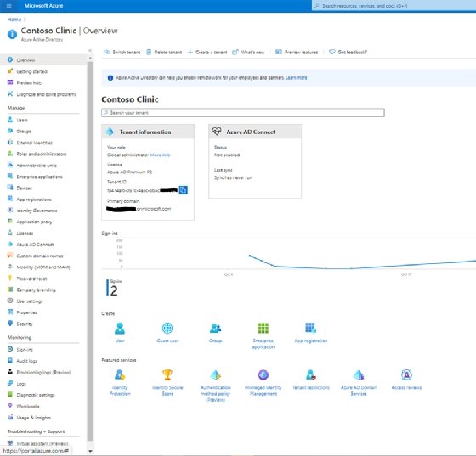Screen dimensions: 476x456
Task: Focus the Search resources, services, and docs box
Action: pos(394,6)
